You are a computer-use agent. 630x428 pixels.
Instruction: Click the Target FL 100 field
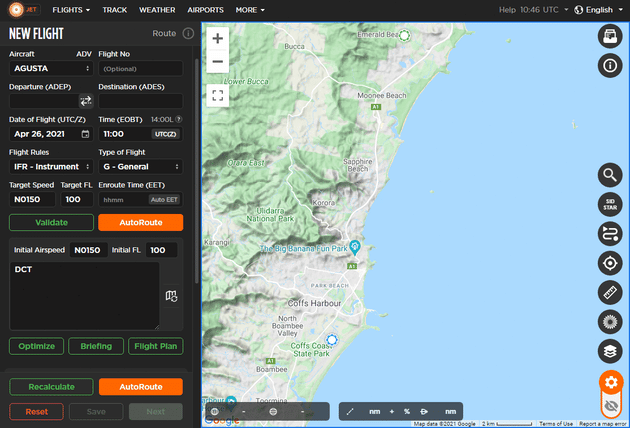77,199
